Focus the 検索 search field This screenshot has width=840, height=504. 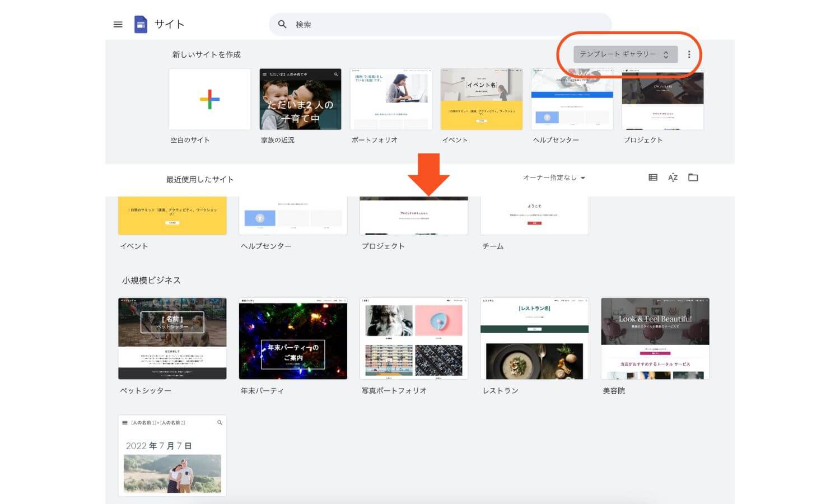pyautogui.click(x=440, y=25)
